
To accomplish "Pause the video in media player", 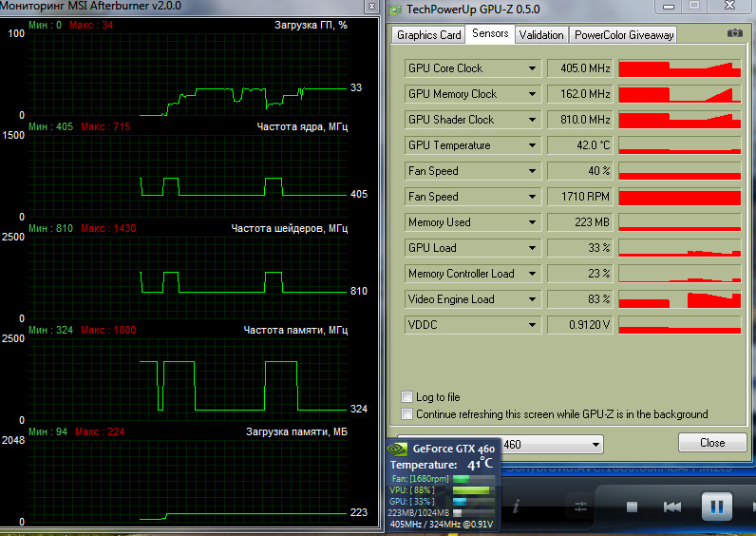I will pyautogui.click(x=716, y=507).
